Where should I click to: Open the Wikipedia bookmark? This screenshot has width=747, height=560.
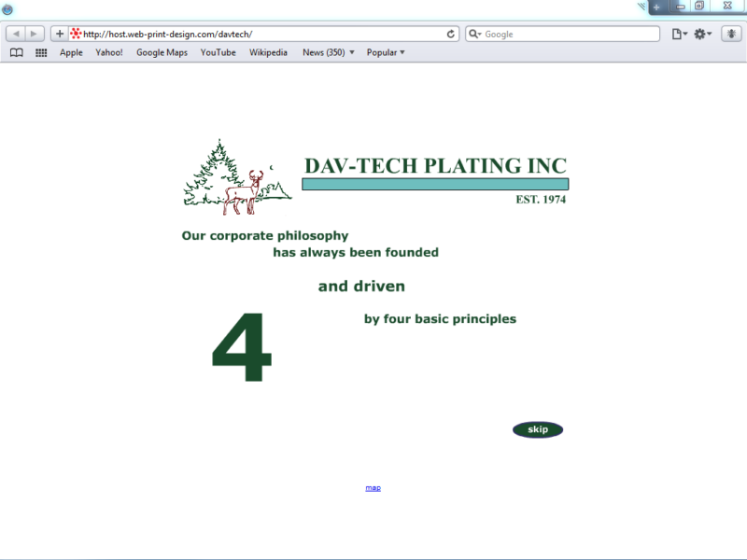pyautogui.click(x=268, y=52)
